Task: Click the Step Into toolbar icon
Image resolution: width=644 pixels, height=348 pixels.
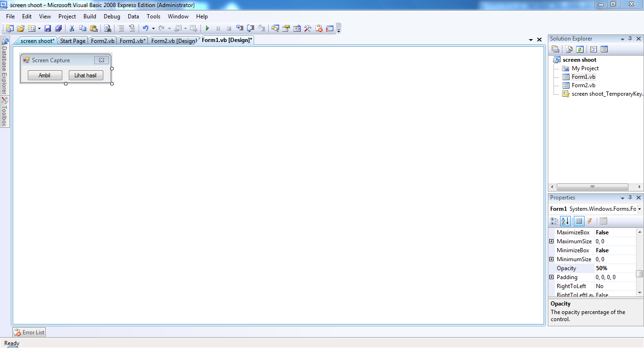Action: tap(240, 28)
